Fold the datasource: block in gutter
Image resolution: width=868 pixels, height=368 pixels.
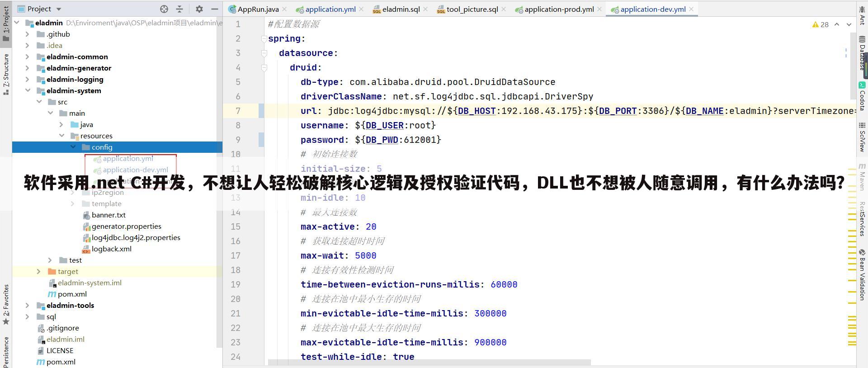pyautogui.click(x=264, y=53)
